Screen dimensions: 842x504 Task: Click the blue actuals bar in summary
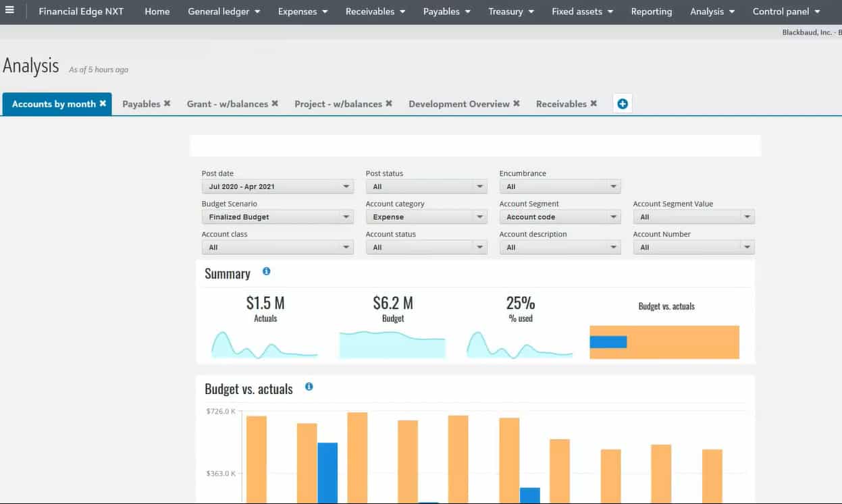pos(608,342)
